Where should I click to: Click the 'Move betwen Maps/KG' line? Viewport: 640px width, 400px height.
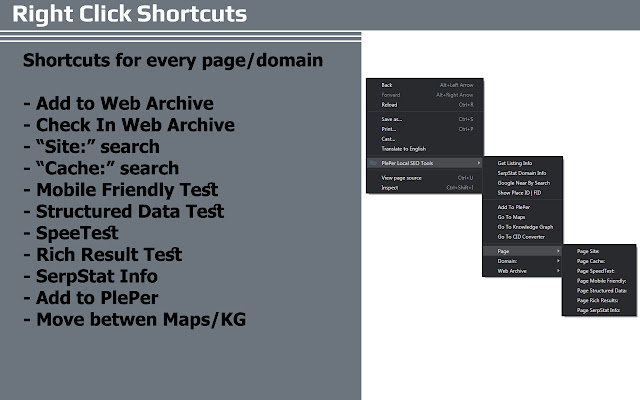point(135,320)
